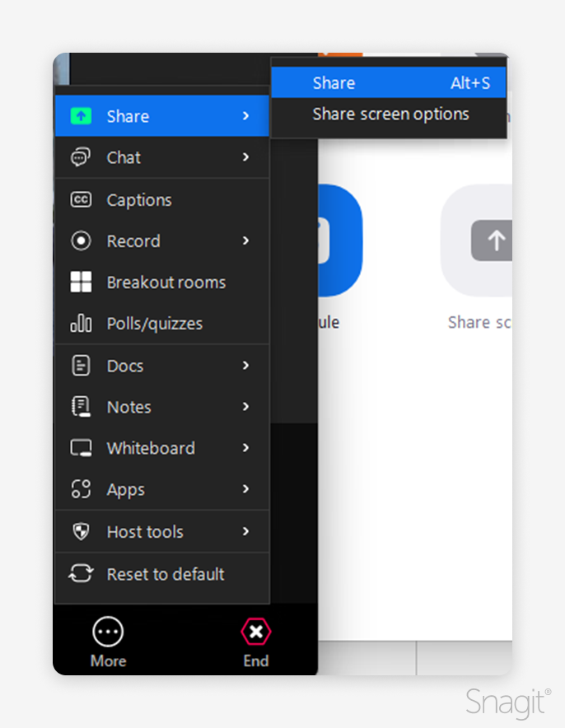The image size is (565, 728).
Task: Click the green Share icon in menu
Action: pyautogui.click(x=81, y=116)
